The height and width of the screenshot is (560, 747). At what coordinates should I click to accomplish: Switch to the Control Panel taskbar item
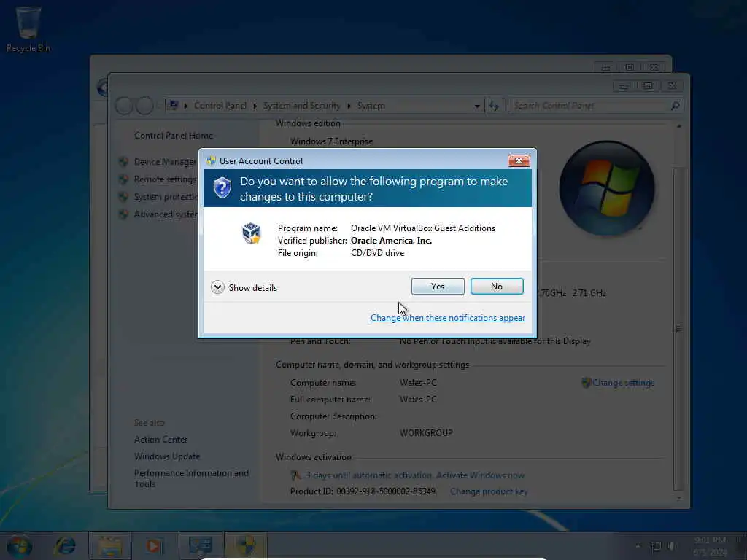(201, 545)
